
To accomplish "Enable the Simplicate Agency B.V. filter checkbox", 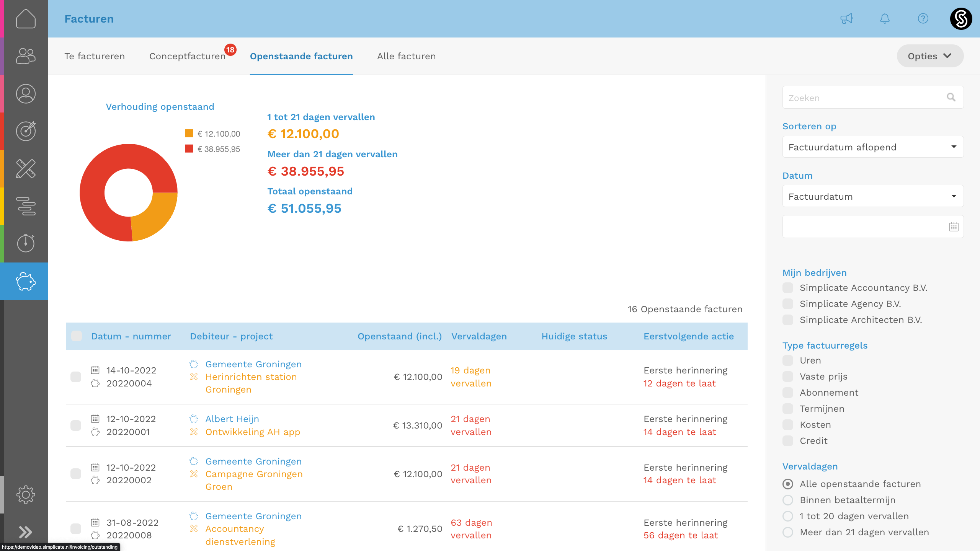I will click(x=788, y=303).
